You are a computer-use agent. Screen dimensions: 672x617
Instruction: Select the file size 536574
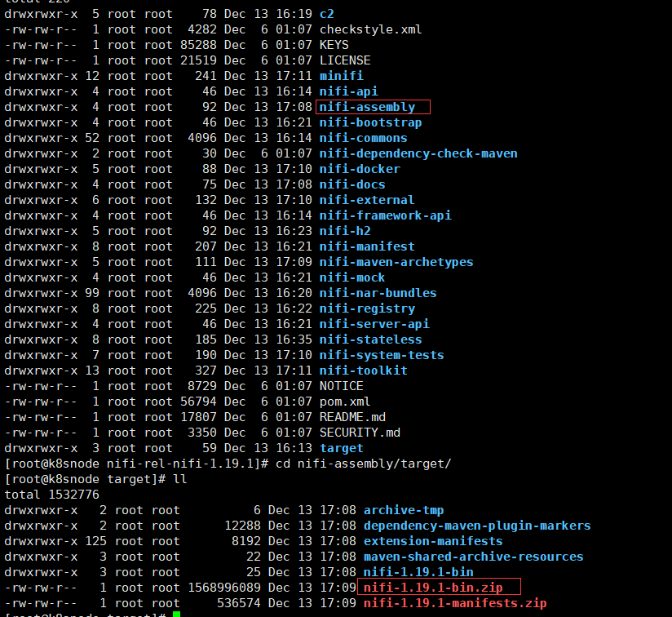[x=239, y=603]
